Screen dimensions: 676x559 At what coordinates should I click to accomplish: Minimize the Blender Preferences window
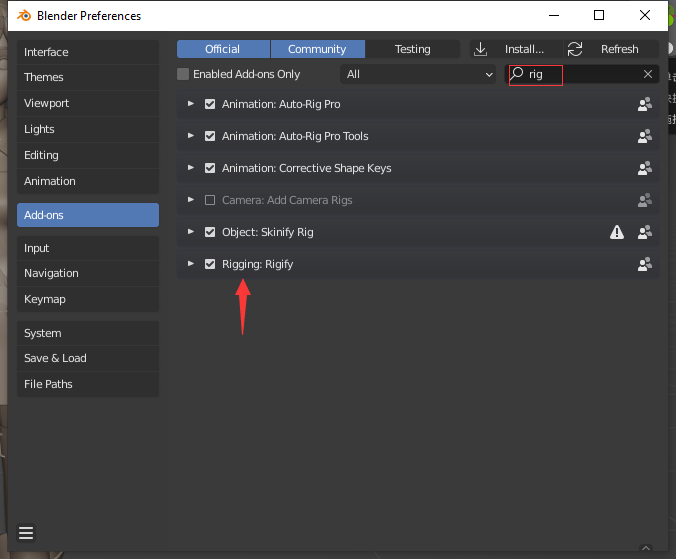coord(554,16)
